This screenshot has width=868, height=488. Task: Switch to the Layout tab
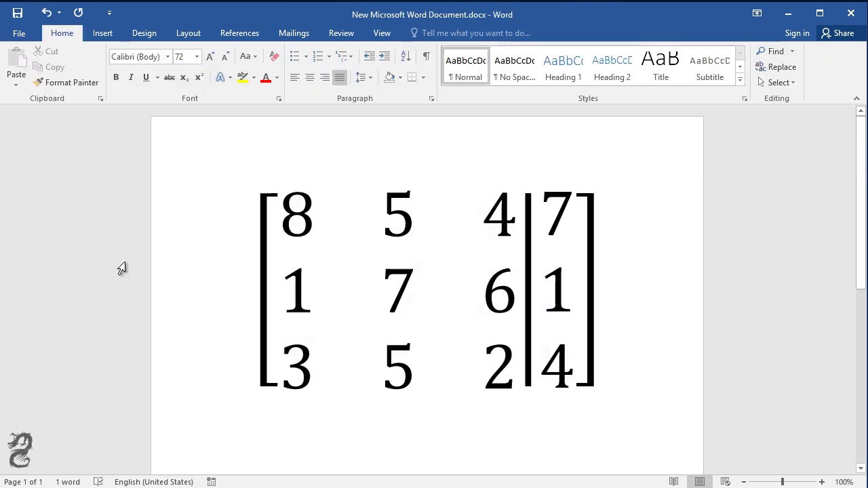pyautogui.click(x=188, y=33)
